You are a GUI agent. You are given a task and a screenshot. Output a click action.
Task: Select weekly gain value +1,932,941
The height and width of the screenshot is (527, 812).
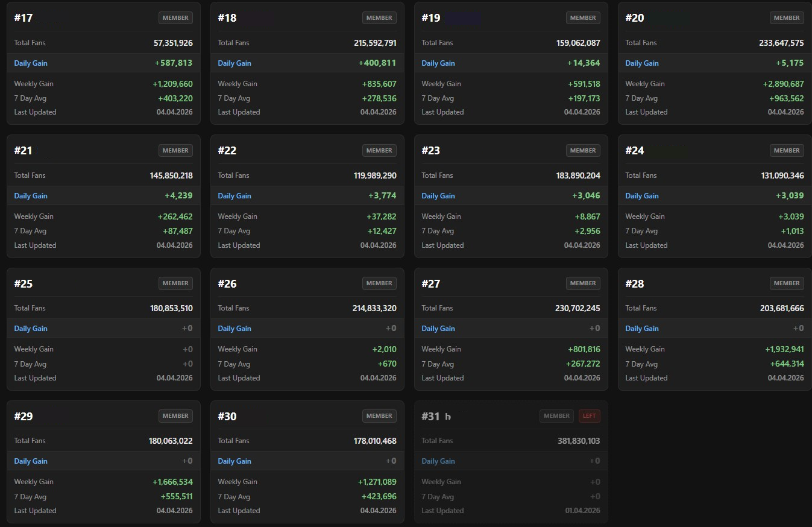click(785, 349)
